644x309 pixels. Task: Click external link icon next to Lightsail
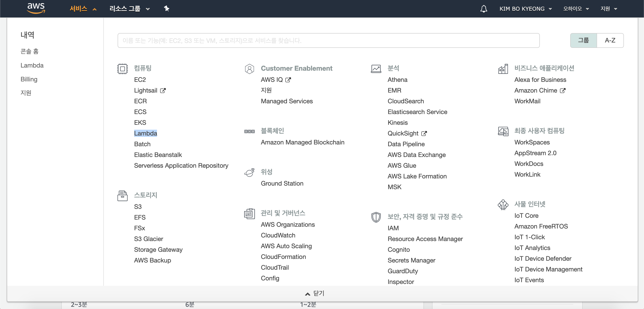pos(163,91)
